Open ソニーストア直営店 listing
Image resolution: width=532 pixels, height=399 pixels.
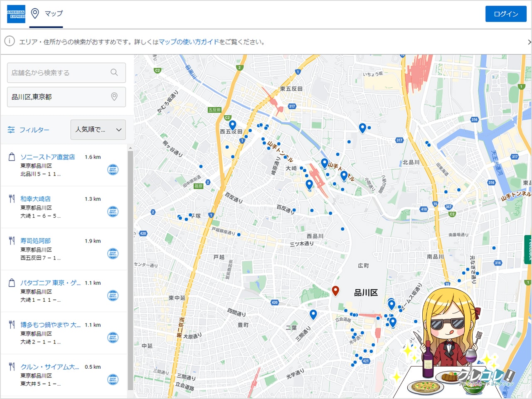[48, 157]
